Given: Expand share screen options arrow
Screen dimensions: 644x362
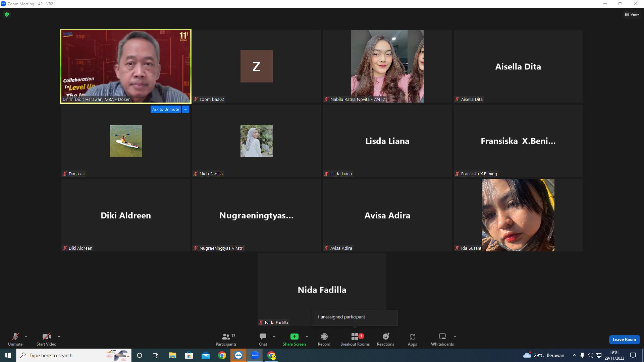Looking at the screenshot, I should pyautogui.click(x=307, y=337).
